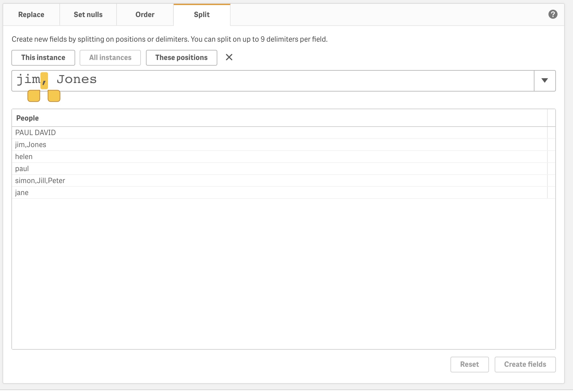573x392 pixels.
Task: Click the This instance button
Action: pyautogui.click(x=43, y=58)
